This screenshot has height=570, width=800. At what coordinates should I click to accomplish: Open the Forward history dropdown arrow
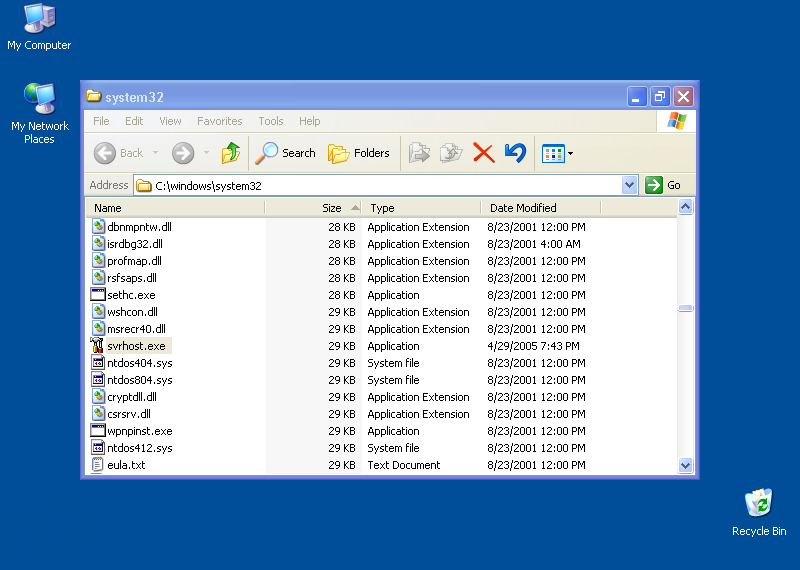pos(207,153)
